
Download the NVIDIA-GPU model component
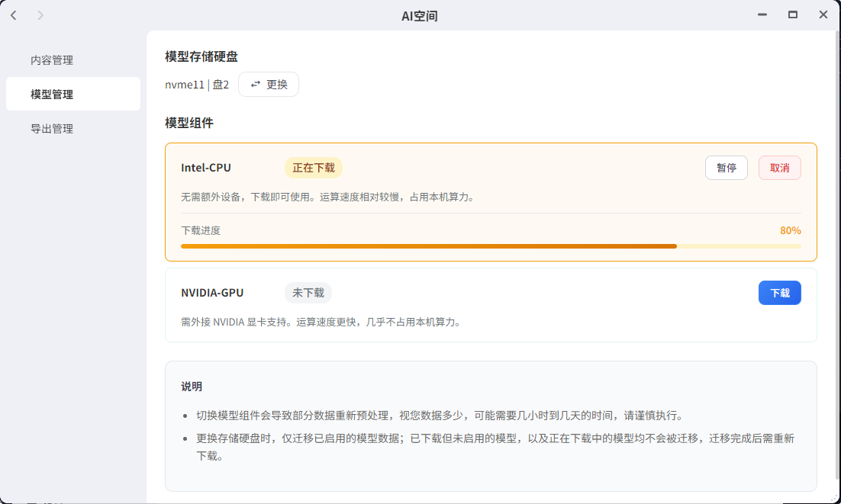point(780,293)
